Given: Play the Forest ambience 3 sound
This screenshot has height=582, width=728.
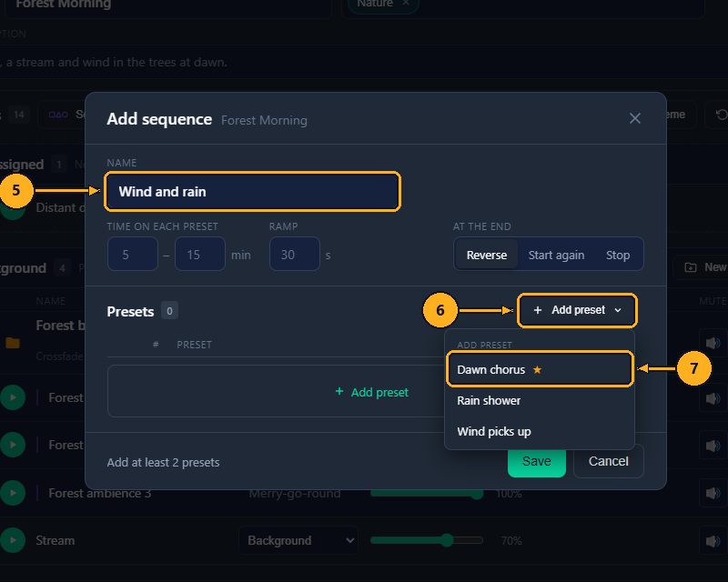Looking at the screenshot, I should (x=13, y=493).
